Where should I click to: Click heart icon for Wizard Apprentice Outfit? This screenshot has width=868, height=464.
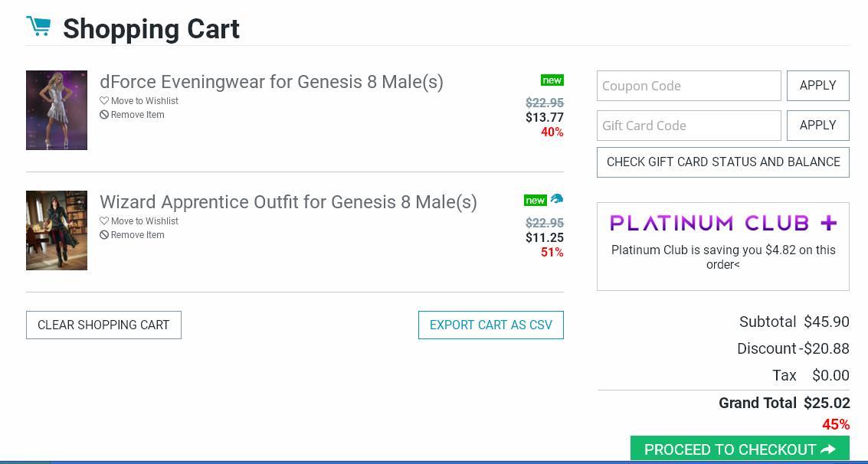coord(104,221)
